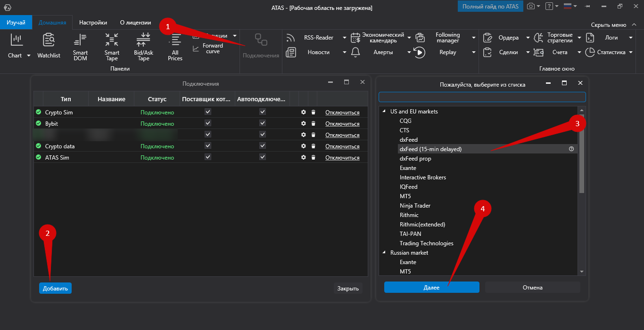Toggle autoconnect checkbox for Bybit
This screenshot has height=330, width=644.
[x=263, y=123]
